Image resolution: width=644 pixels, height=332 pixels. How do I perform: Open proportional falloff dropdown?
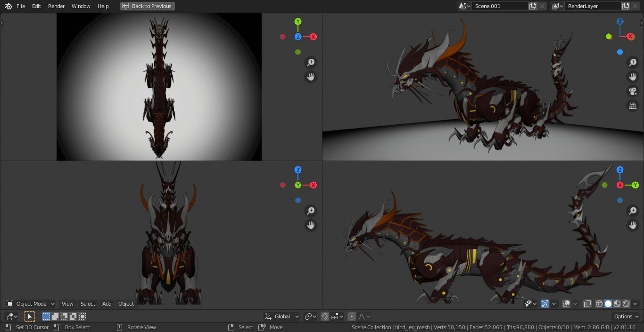[x=364, y=316]
